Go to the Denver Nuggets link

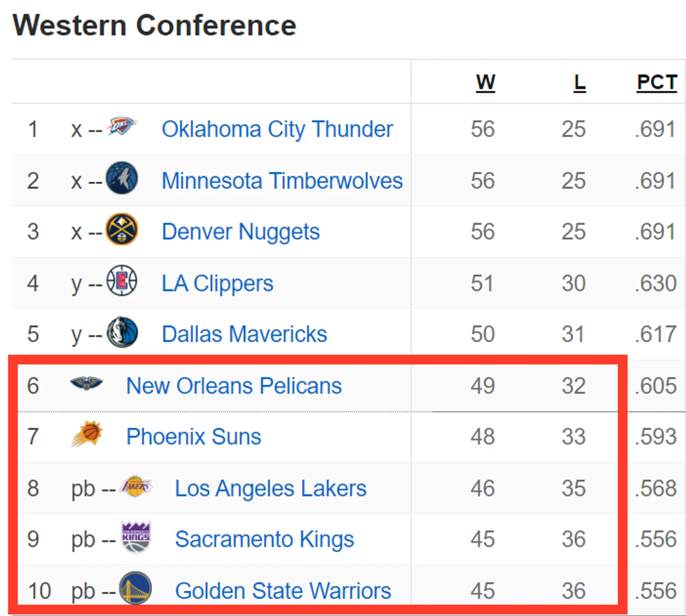(241, 232)
